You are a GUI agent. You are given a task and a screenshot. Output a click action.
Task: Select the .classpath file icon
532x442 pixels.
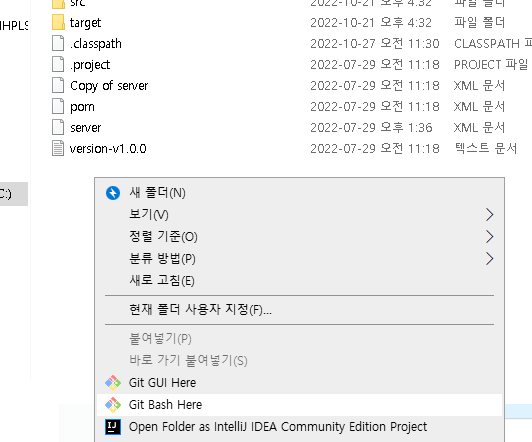[x=58, y=43]
